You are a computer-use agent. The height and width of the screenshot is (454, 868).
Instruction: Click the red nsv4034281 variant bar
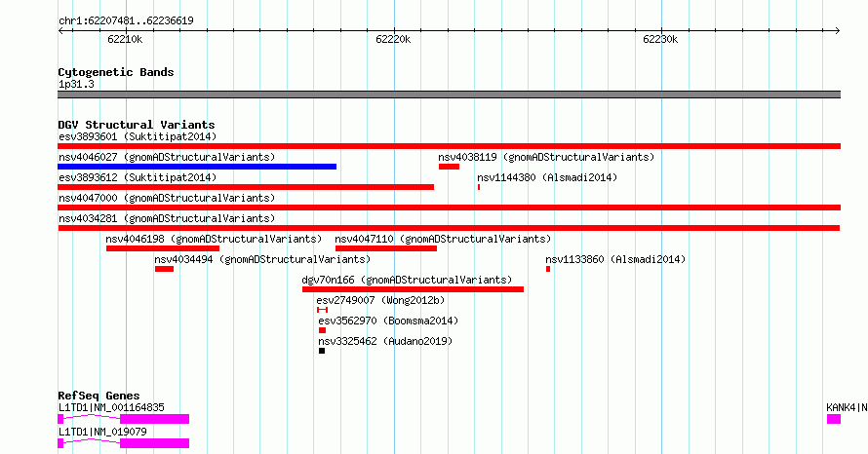pos(449,228)
